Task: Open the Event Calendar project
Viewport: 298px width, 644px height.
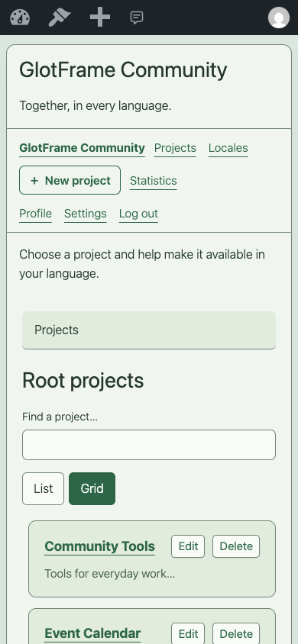Action: click(92, 633)
